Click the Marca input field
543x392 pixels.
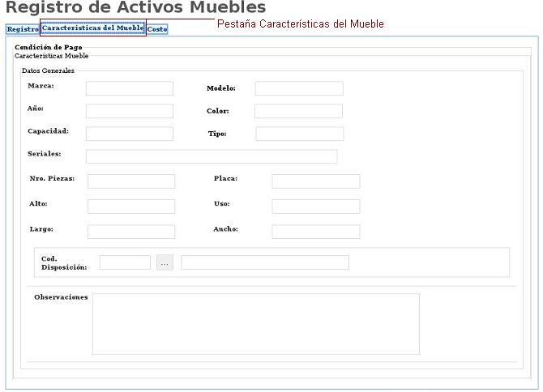[130, 88]
